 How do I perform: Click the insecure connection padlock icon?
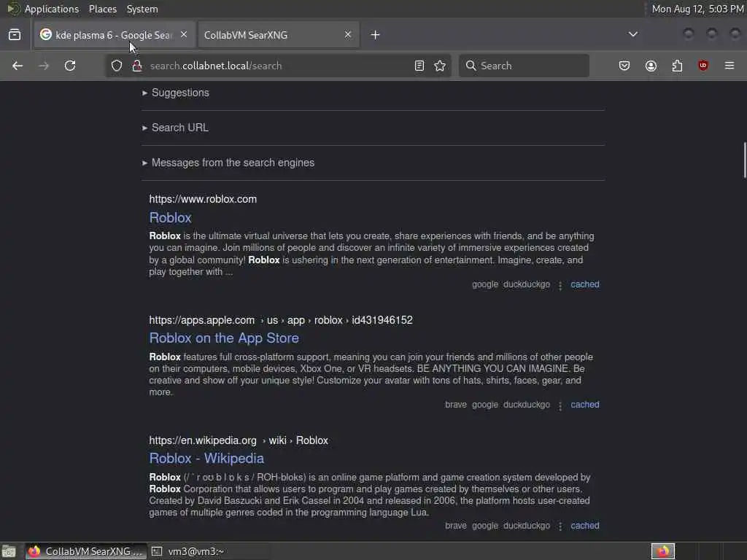point(137,66)
